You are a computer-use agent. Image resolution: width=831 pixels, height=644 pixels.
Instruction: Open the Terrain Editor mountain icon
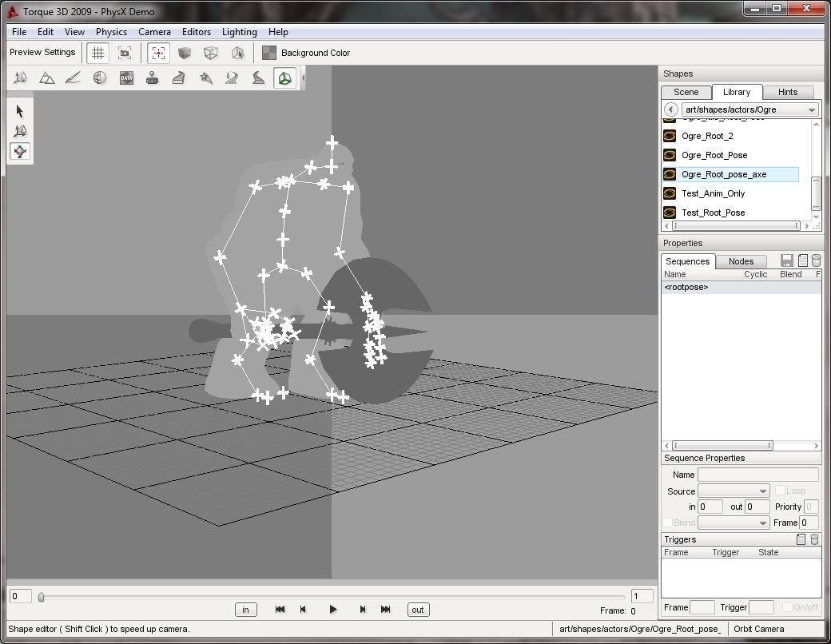coord(47,78)
